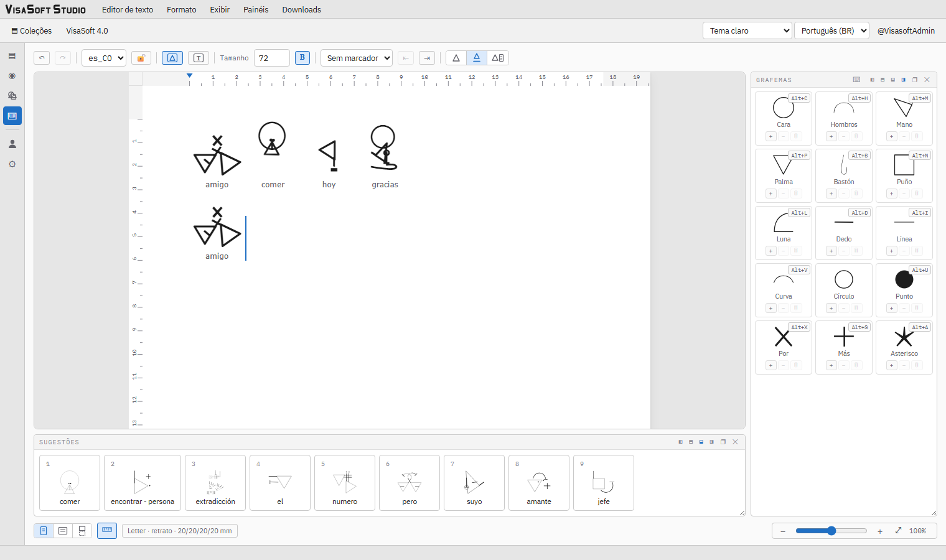Adjust the zoom slider
Viewport: 946px width, 560px height.
point(831,531)
